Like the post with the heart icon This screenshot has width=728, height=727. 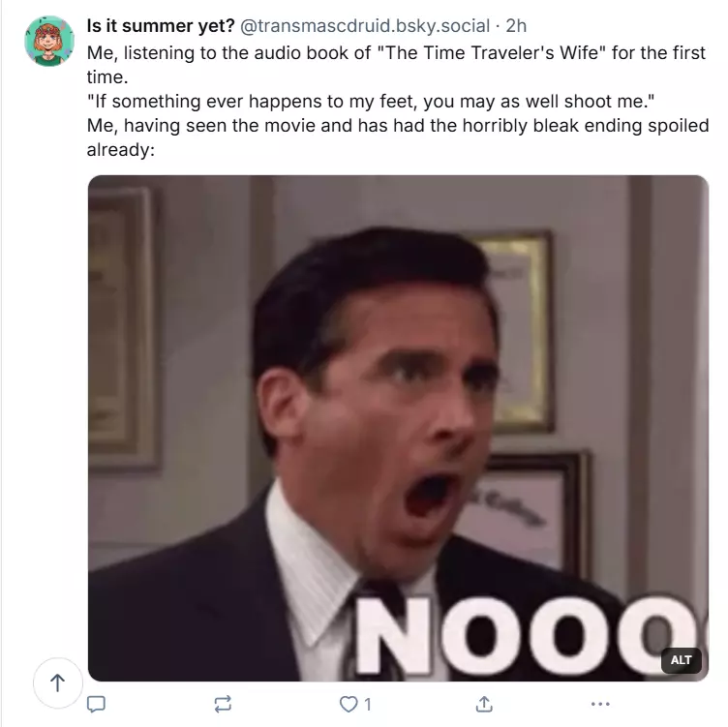[x=349, y=705]
